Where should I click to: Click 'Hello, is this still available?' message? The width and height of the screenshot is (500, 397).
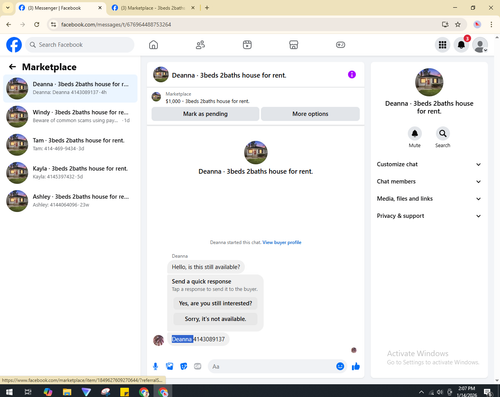206,267
